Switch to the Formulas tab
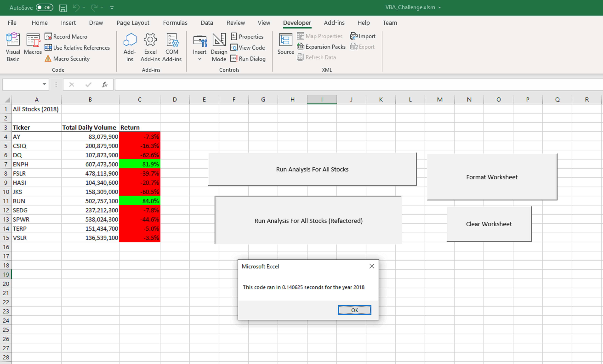This screenshot has height=364, width=603. point(175,23)
